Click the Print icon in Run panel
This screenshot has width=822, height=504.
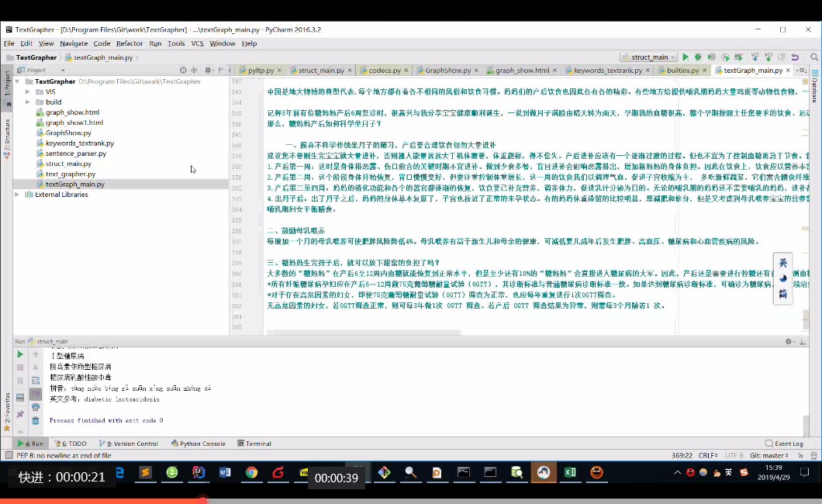click(x=36, y=407)
